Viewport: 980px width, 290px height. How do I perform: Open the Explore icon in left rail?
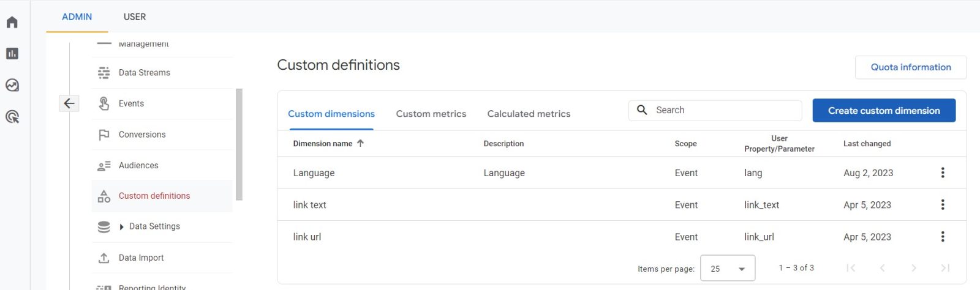coord(12,85)
